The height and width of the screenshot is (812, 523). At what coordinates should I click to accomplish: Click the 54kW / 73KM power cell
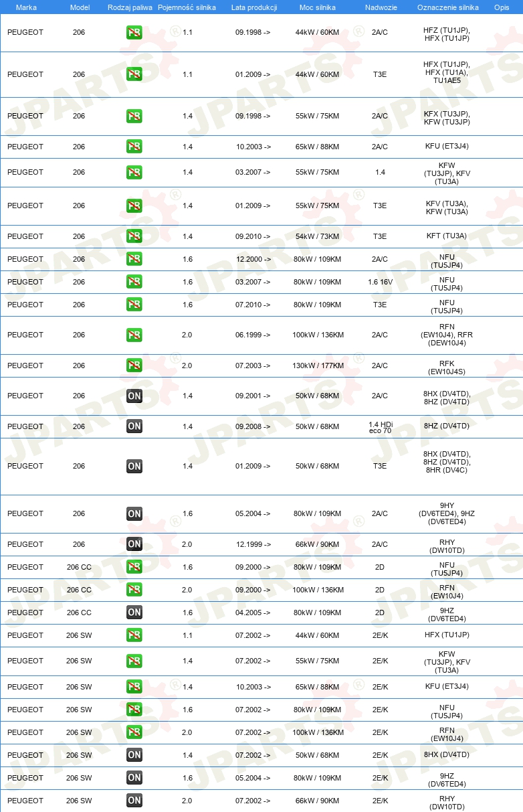[x=318, y=237]
